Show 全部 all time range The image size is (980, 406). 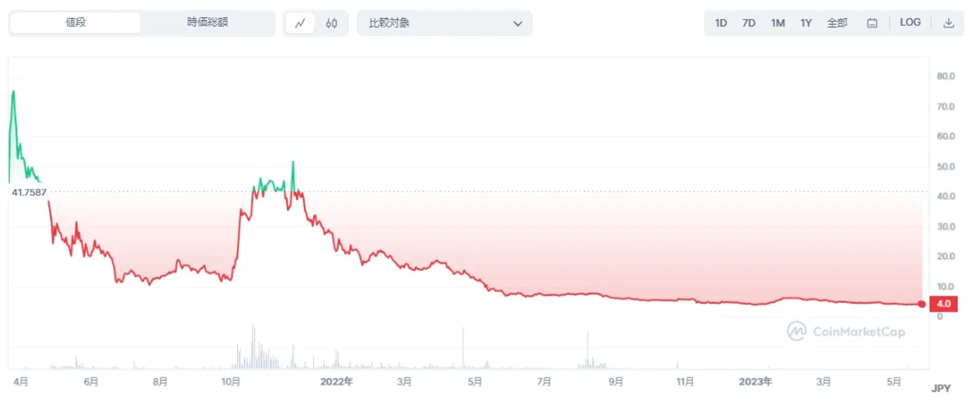pos(837,23)
